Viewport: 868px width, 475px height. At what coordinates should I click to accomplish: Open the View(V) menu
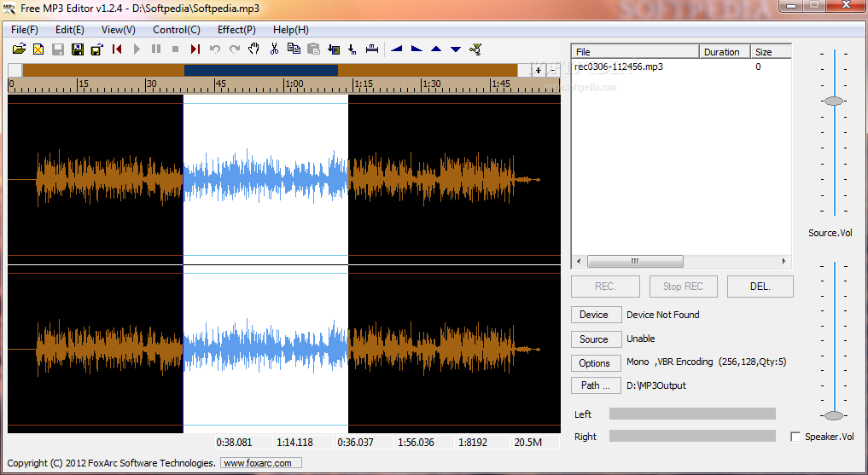[x=119, y=30]
